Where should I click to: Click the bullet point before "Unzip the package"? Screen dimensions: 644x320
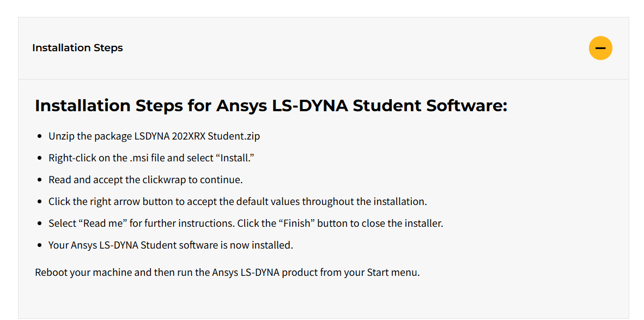point(40,136)
